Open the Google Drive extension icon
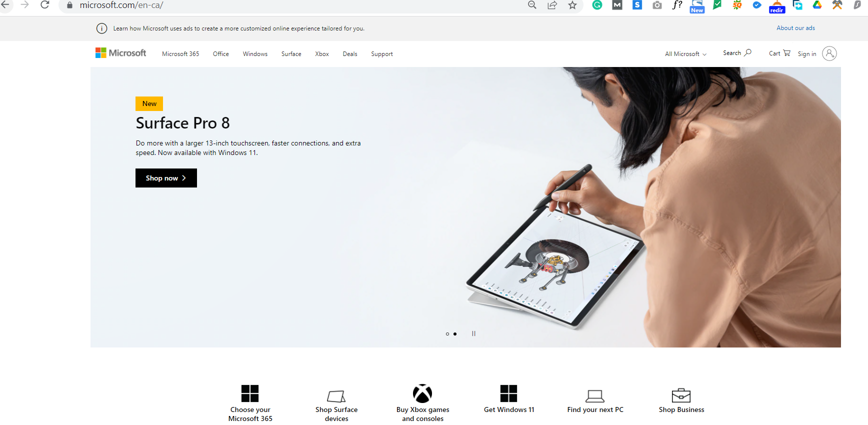 [x=817, y=5]
